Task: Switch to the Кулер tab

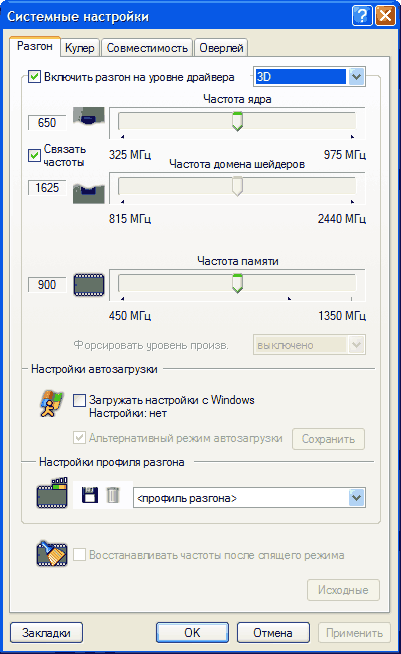Action: [x=80, y=48]
